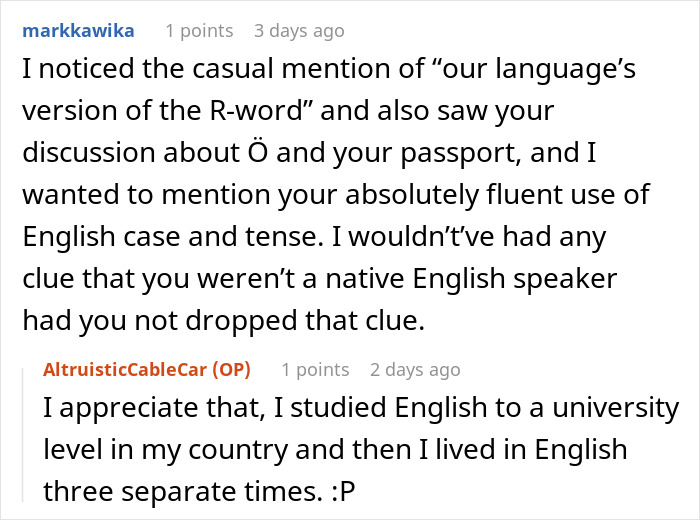Click the "3 days ago" timestamp

point(301,30)
